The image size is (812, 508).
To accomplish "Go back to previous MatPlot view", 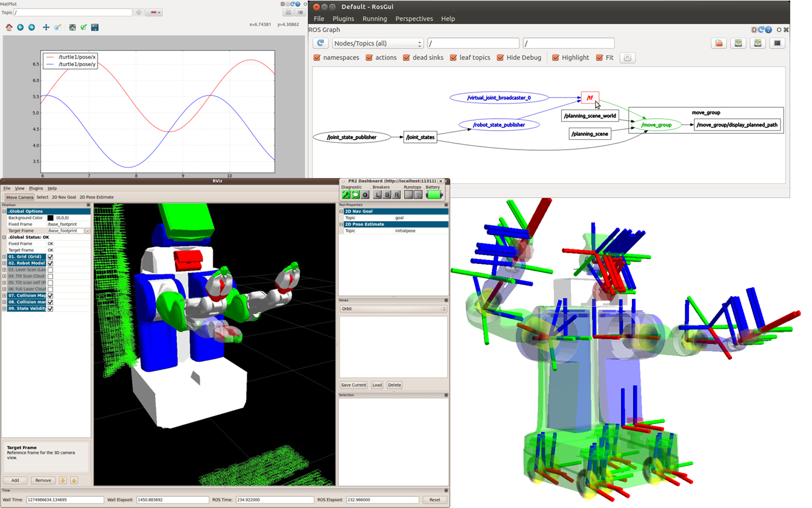I will point(21,27).
